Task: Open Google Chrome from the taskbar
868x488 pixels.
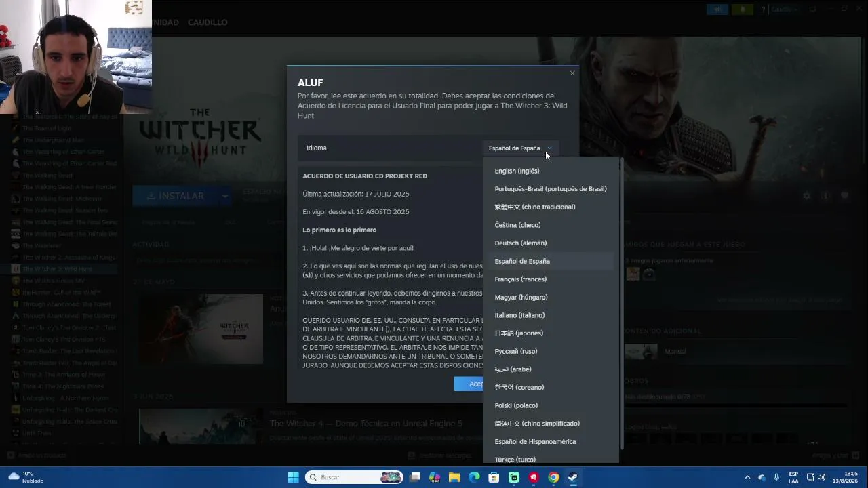Action: [553, 477]
